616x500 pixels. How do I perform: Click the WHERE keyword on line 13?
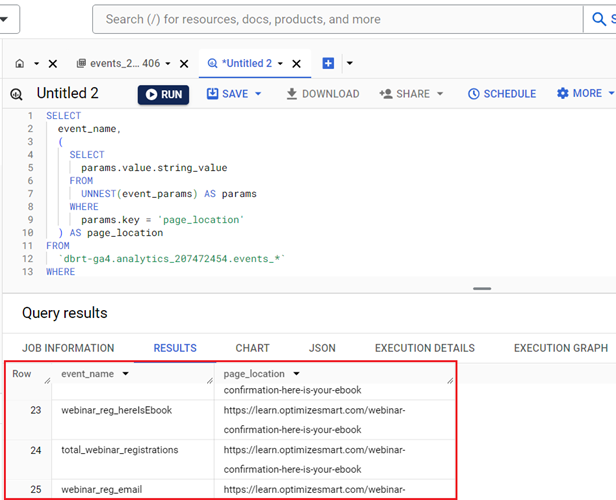[60, 272]
